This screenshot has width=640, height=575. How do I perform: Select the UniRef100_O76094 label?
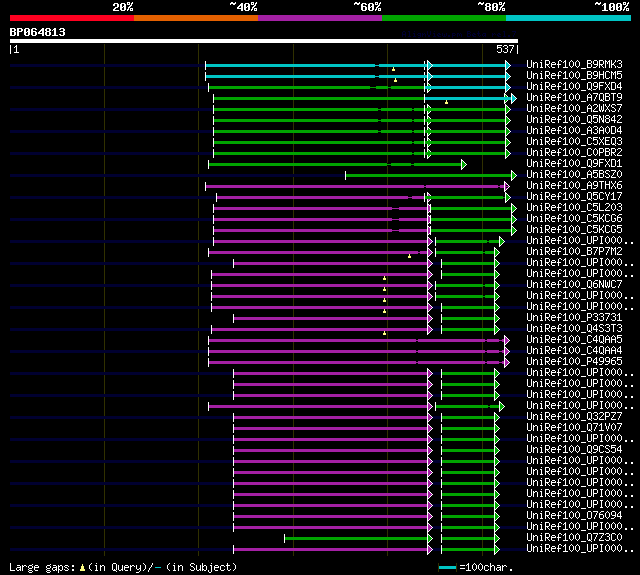pyautogui.click(x=574, y=516)
